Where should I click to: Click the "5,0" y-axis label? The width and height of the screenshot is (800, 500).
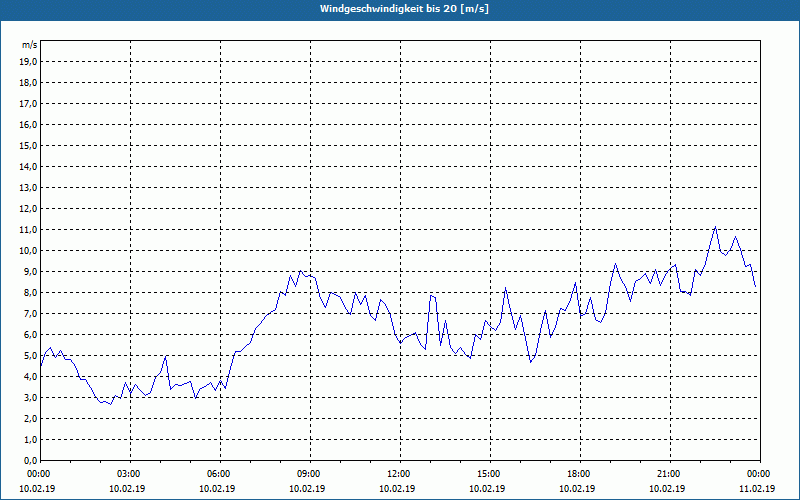[30, 356]
